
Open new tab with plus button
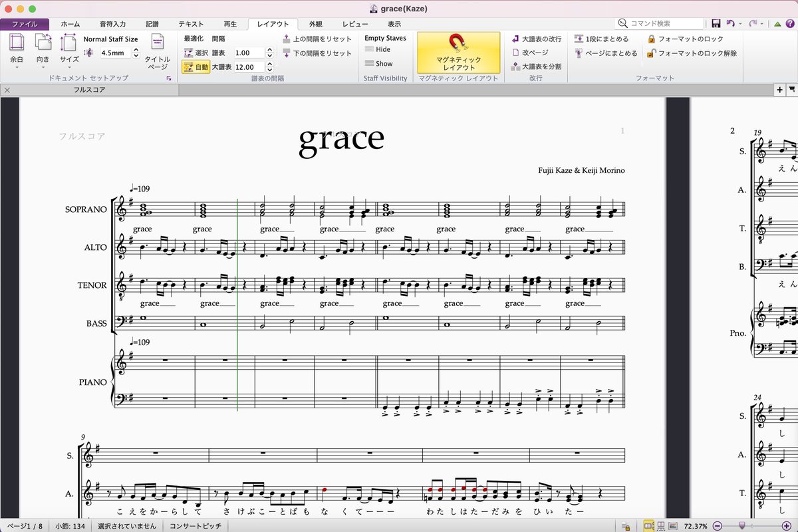[x=780, y=89]
